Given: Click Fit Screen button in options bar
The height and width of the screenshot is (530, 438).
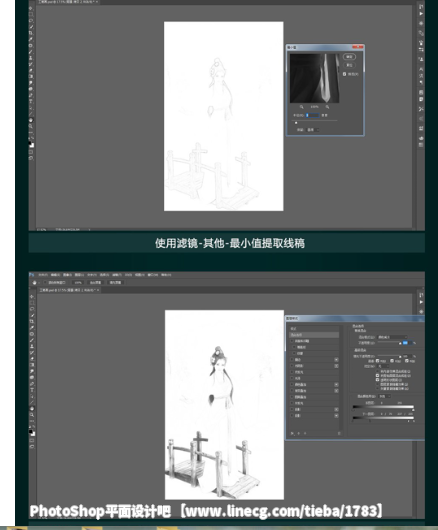Looking at the screenshot, I should tap(96, 283).
